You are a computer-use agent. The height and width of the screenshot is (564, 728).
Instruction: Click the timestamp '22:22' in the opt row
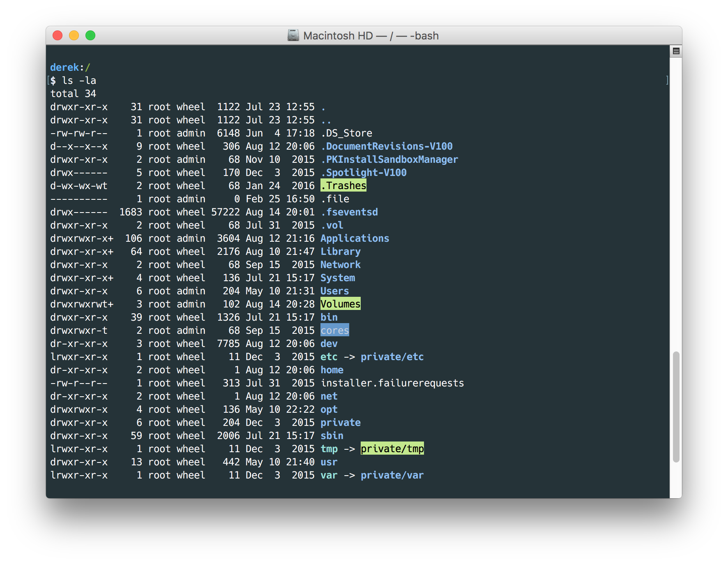300,409
